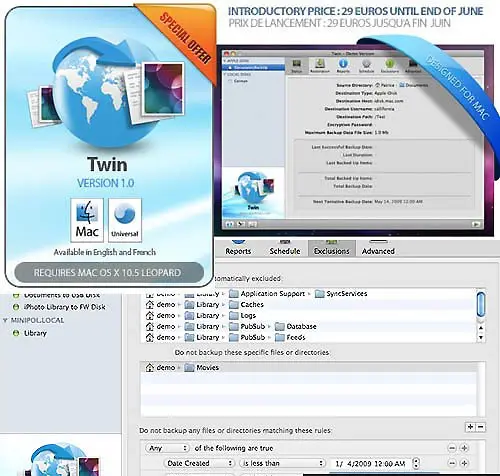500x476 pixels.
Task: Add a rule after 'of the following are true'
Action: click(x=464, y=448)
